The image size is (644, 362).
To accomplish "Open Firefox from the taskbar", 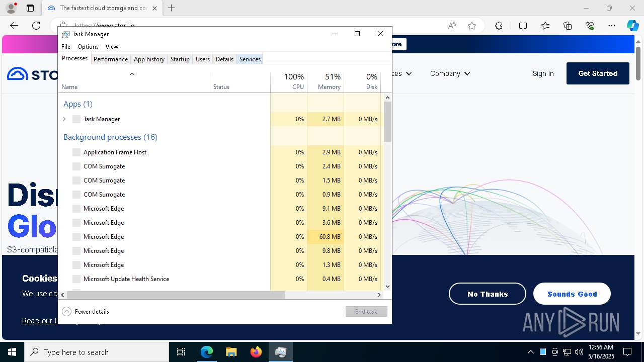I will 256,352.
